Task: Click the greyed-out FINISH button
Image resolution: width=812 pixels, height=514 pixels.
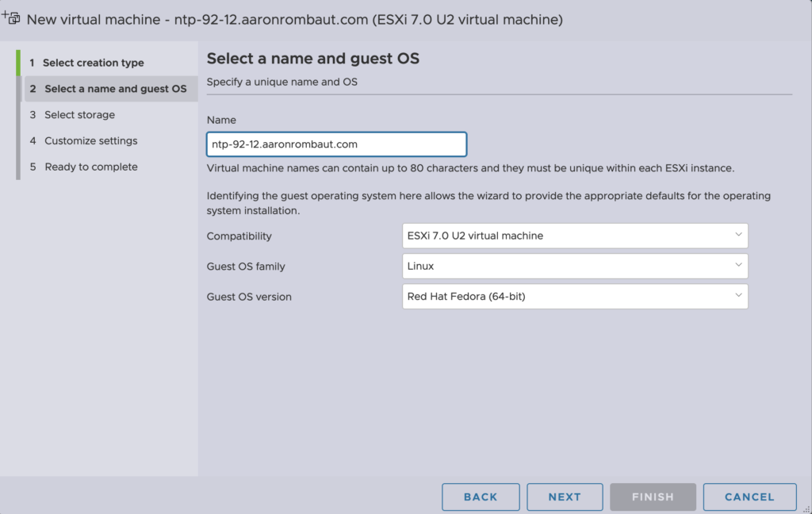Action: pyautogui.click(x=653, y=497)
